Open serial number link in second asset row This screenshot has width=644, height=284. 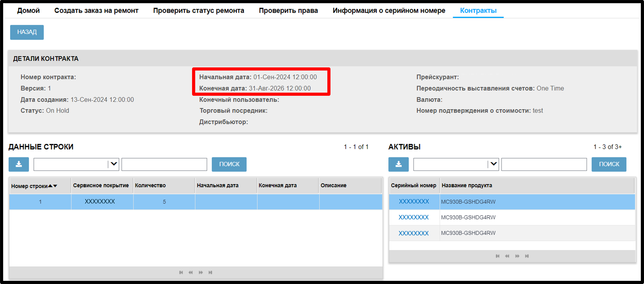(x=413, y=217)
